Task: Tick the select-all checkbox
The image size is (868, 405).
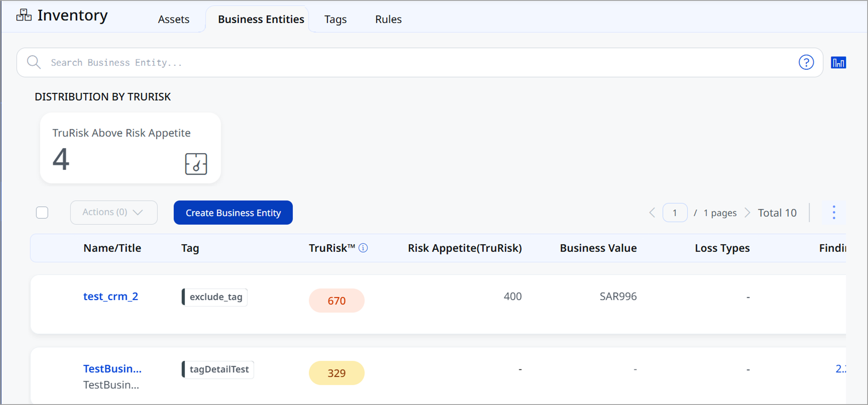Action: click(42, 212)
